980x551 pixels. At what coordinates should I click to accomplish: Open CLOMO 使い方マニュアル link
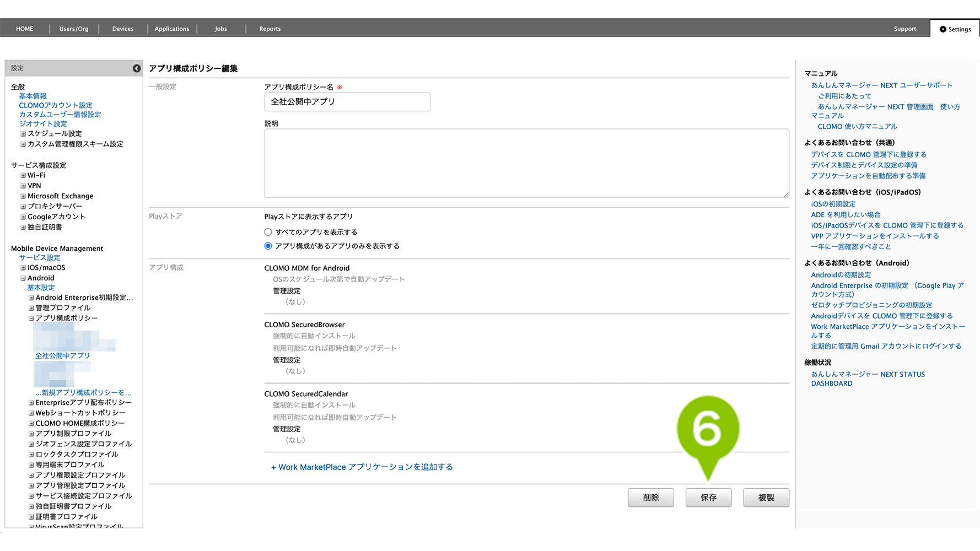tap(858, 126)
